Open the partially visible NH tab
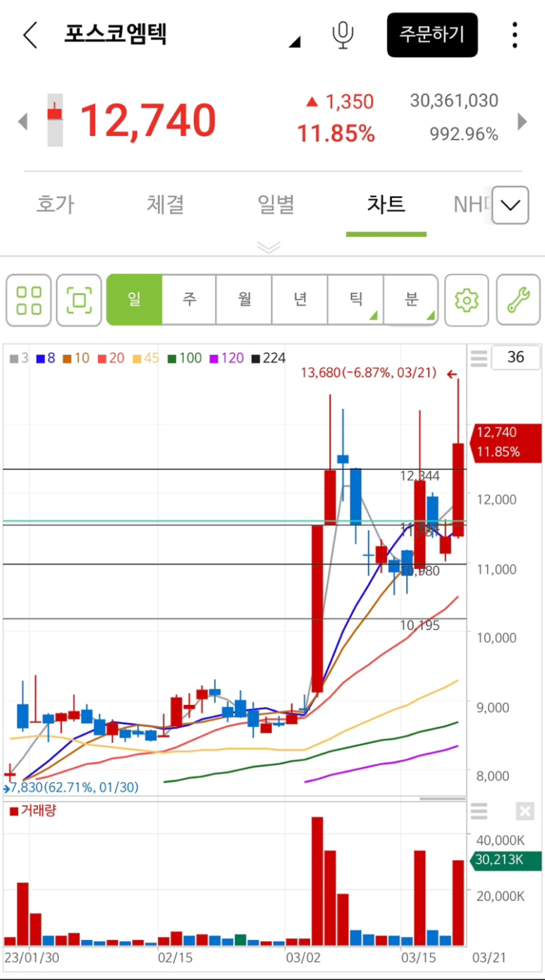 click(x=471, y=204)
